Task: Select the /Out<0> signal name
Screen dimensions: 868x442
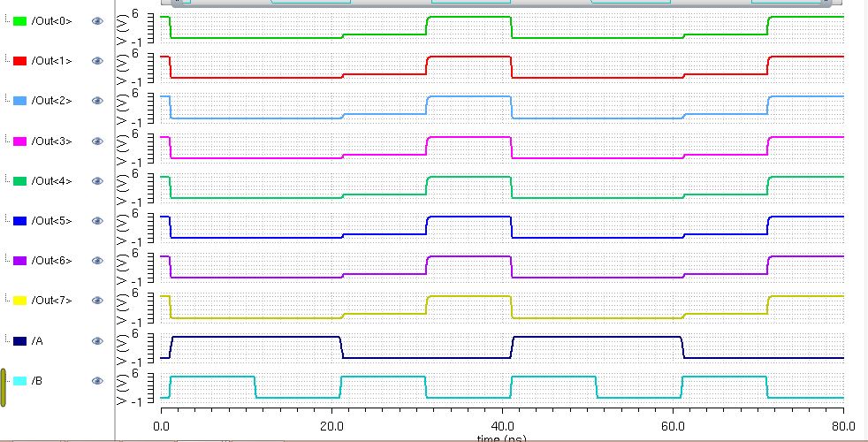Action: 51,21
